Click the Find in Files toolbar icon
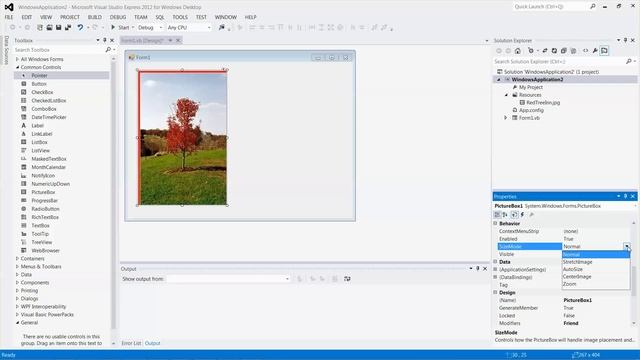Image resolution: width=640 pixels, height=360 pixels. coord(222,27)
